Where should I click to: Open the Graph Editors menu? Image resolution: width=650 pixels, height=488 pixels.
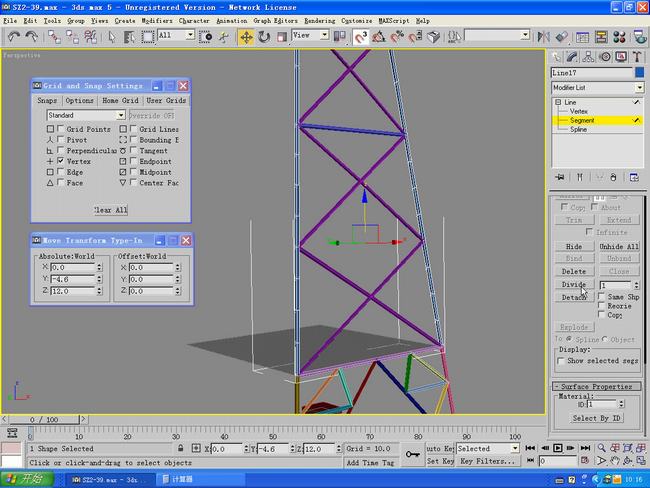point(275,21)
